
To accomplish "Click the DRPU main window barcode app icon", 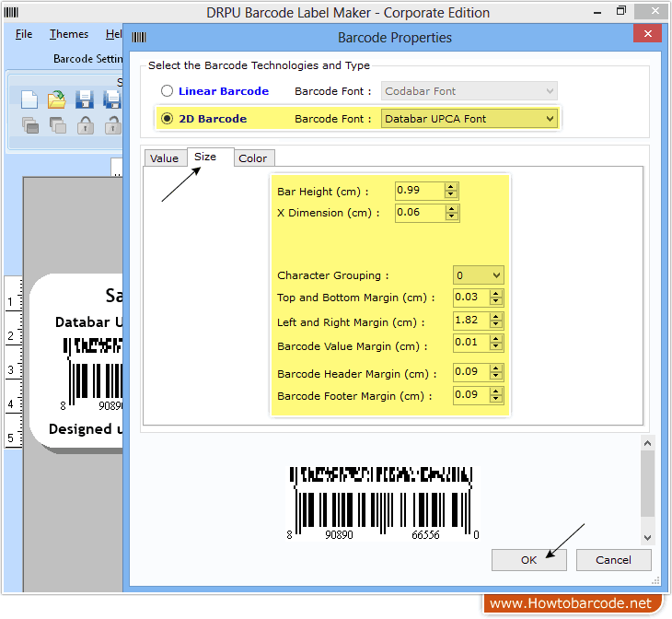I will pos(11,13).
